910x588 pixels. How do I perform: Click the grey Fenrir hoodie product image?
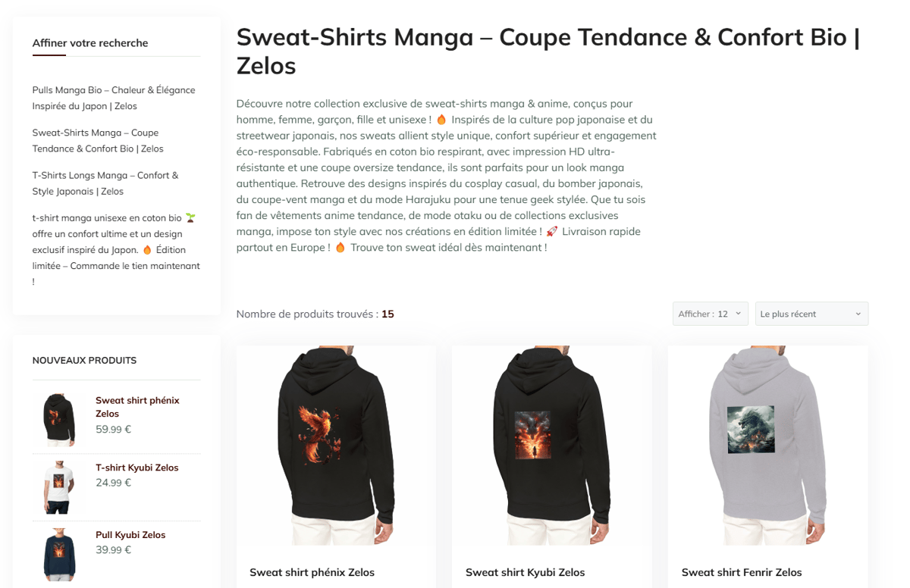point(768,446)
